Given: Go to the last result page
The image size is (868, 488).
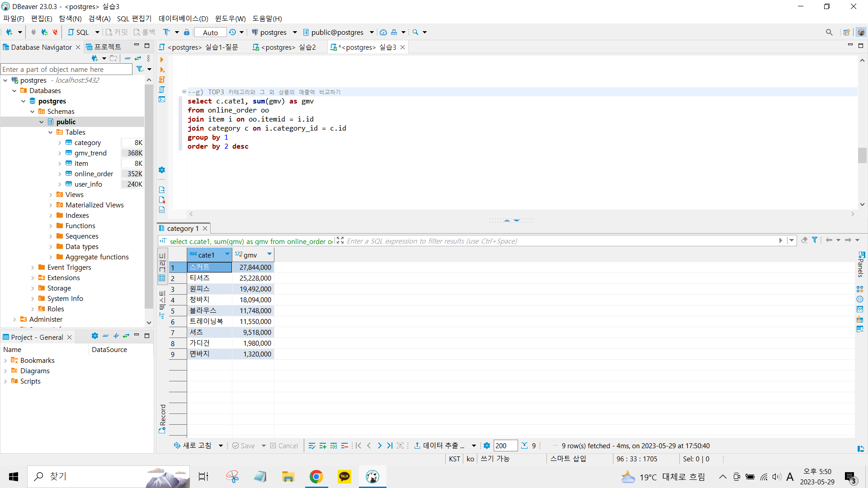Looking at the screenshot, I should pyautogui.click(x=390, y=446).
